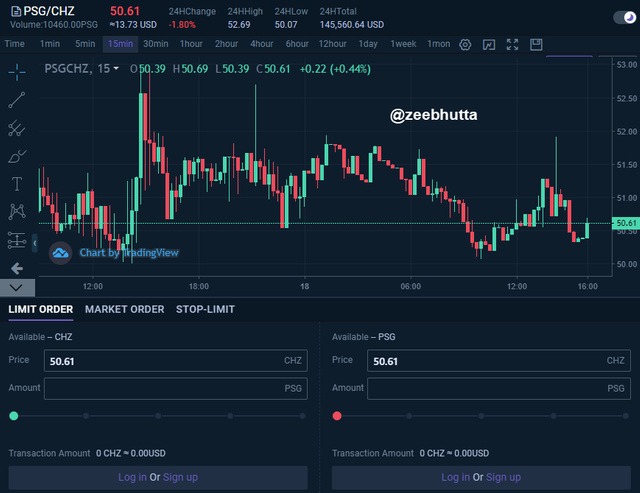Image resolution: width=640 pixels, height=493 pixels.
Task: Switch to 4hour timeframe
Action: tap(262, 44)
